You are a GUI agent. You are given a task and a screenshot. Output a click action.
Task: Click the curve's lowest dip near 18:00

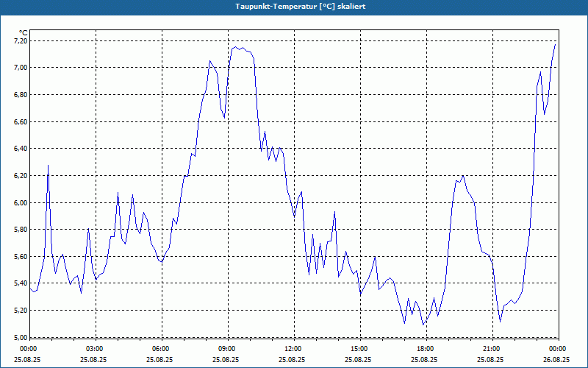click(x=423, y=325)
